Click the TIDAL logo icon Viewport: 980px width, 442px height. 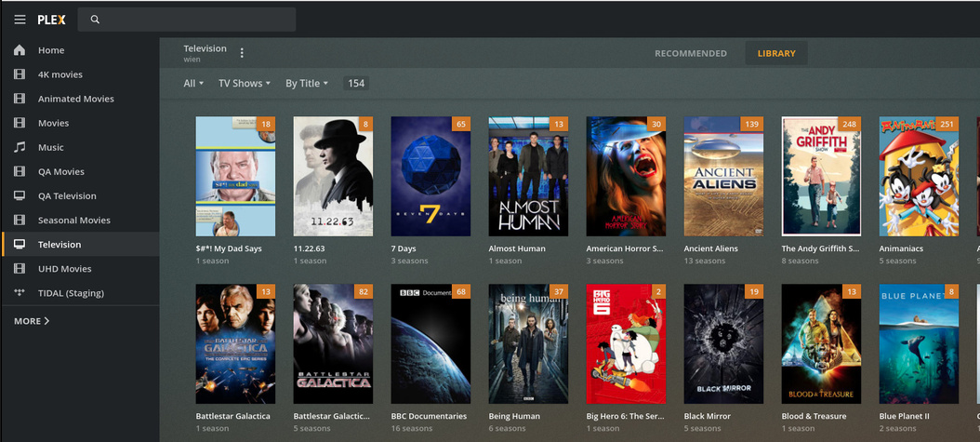pos(20,292)
